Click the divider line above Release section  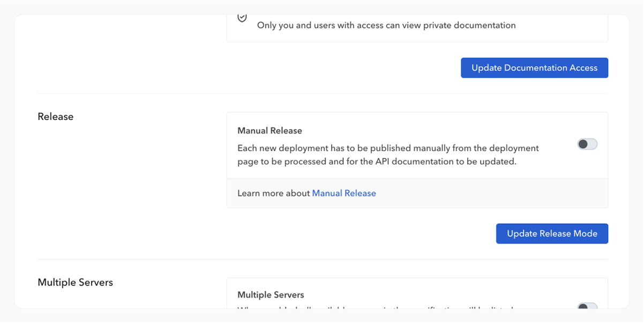(323, 94)
